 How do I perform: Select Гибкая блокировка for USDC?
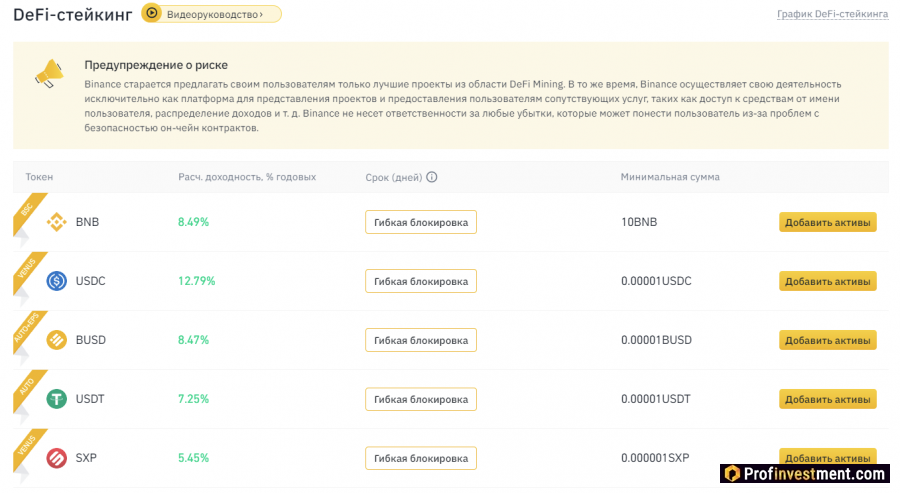coord(421,281)
